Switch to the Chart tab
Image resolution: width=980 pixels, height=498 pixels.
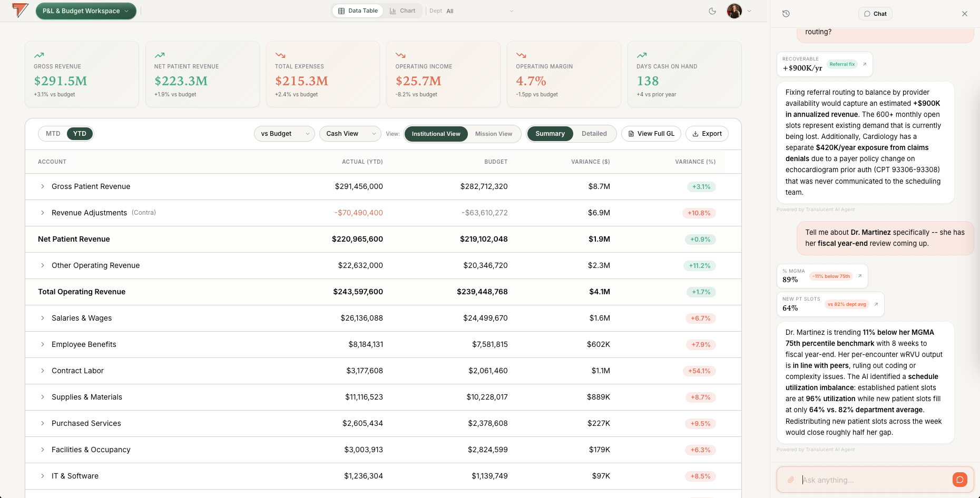(x=403, y=11)
